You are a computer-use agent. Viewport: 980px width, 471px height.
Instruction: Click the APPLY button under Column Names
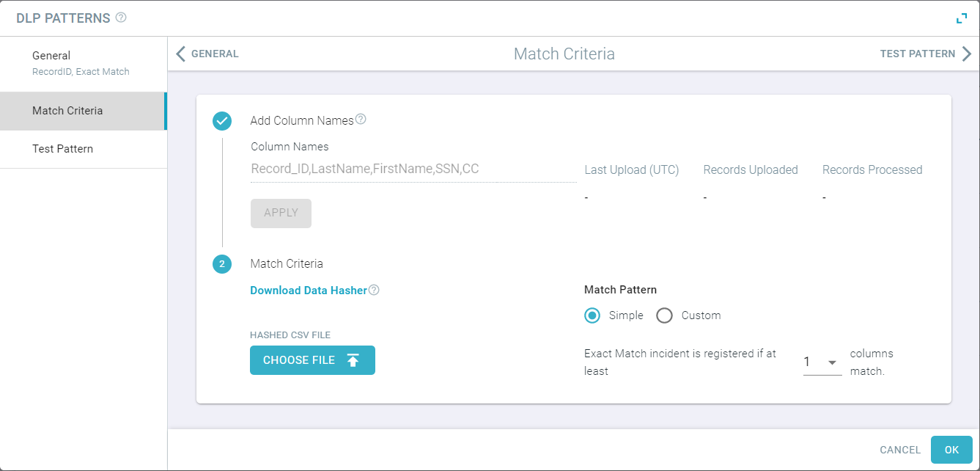pos(281,213)
